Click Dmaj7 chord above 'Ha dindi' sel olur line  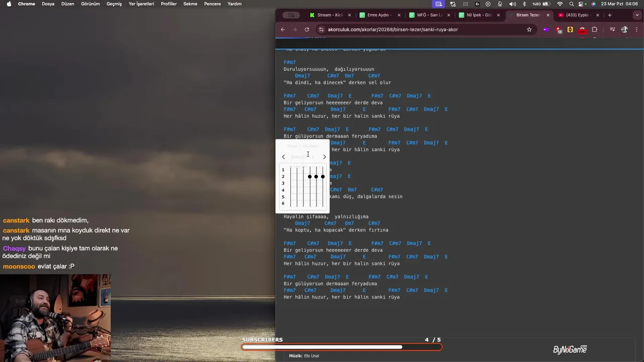tap(302, 76)
